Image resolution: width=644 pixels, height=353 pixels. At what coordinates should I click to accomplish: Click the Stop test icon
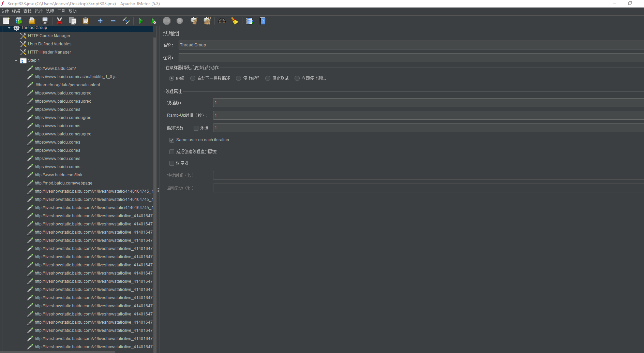[167, 21]
